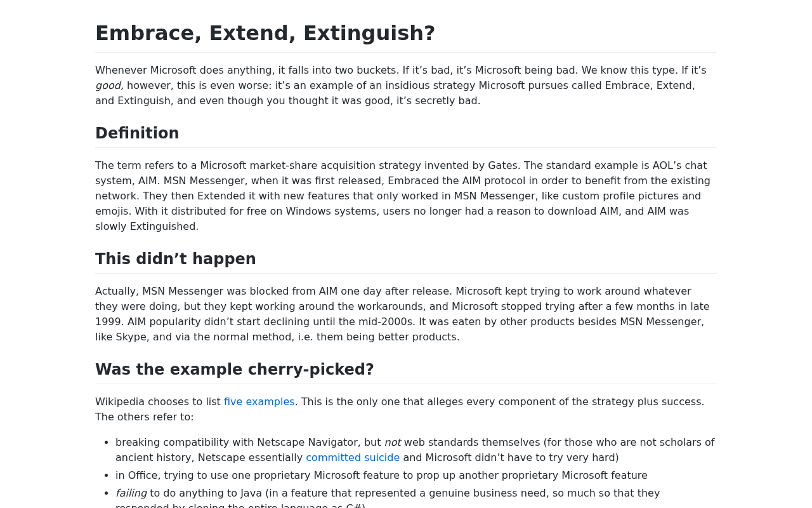Screen dimensions: 812x508
Task: Click the "Was the example cherry-picked?" heading
Action: [x=235, y=370]
